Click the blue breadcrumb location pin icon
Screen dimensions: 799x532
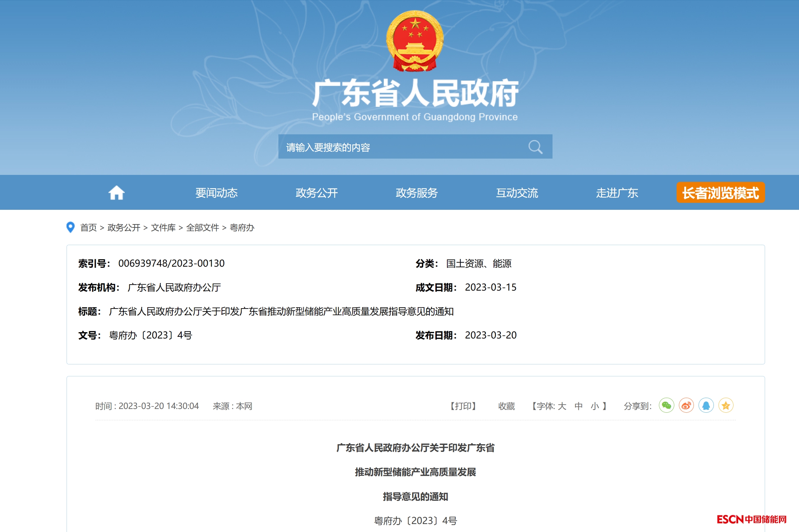pos(70,227)
